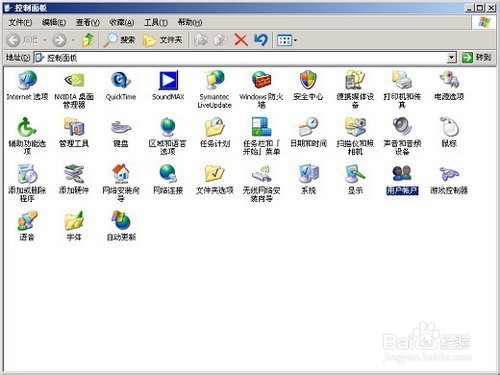Open the 文件(F) menu
Screen dimensions: 500x375
(20, 22)
